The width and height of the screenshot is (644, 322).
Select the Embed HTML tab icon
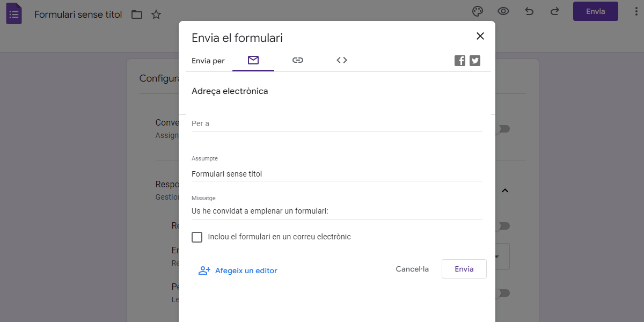341,60
